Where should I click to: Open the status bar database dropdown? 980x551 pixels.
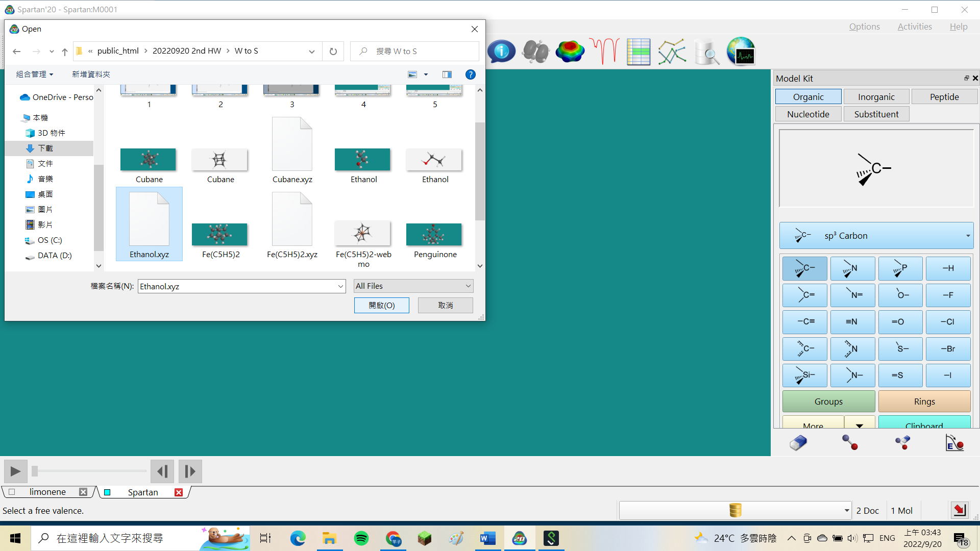735,510
